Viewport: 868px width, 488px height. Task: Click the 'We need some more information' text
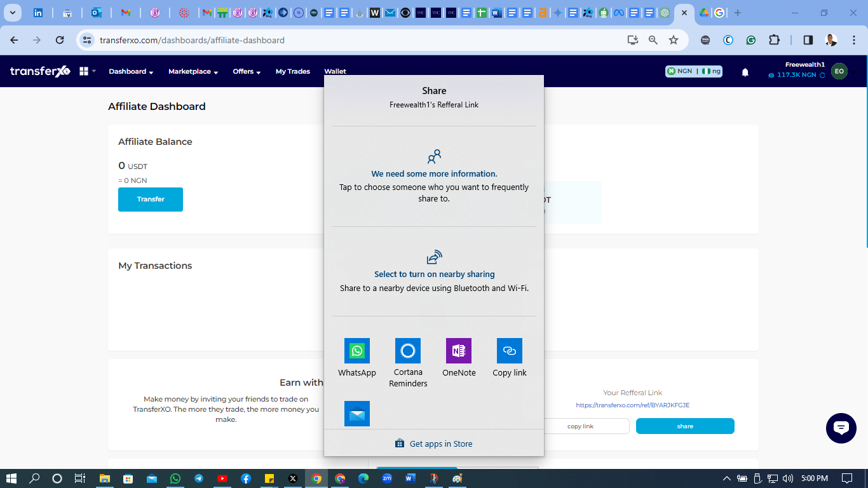point(434,173)
